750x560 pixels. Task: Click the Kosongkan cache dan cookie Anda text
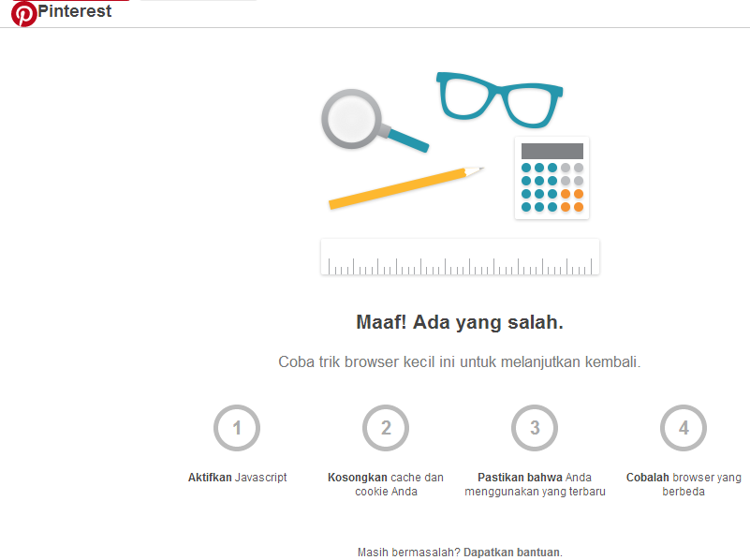coord(386,484)
